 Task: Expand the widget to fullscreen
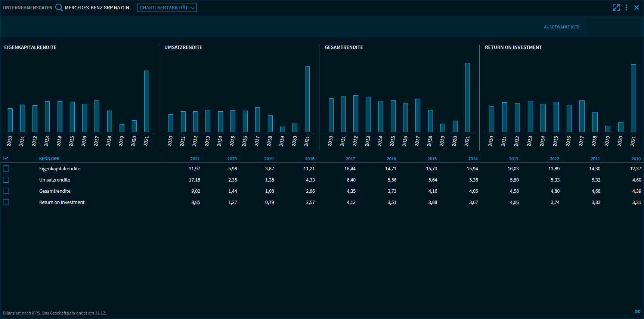click(616, 7)
